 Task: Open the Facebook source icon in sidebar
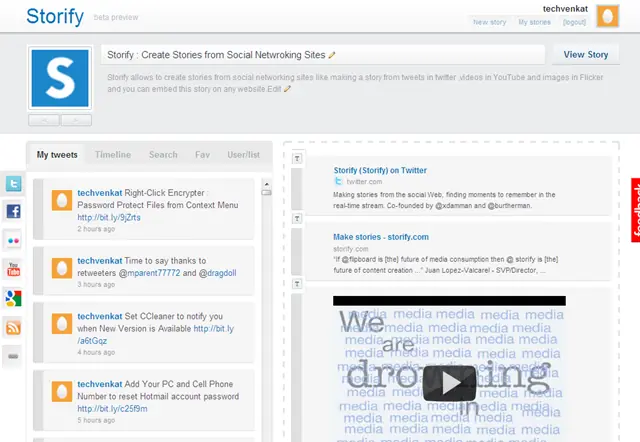coord(13,211)
